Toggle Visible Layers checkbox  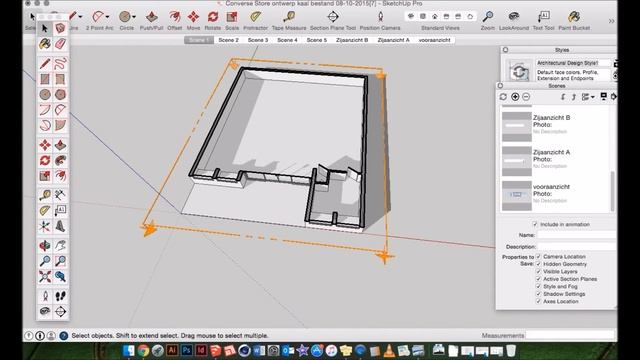pyautogui.click(x=538, y=271)
